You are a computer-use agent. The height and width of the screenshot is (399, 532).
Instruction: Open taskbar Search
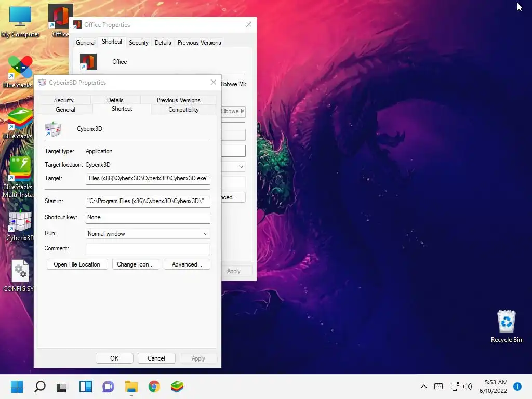click(x=39, y=387)
